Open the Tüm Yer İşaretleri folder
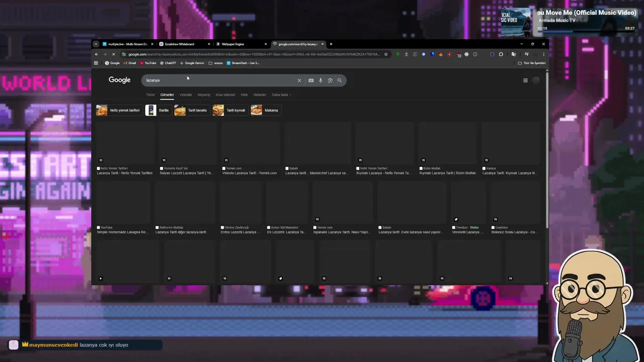 point(532,63)
